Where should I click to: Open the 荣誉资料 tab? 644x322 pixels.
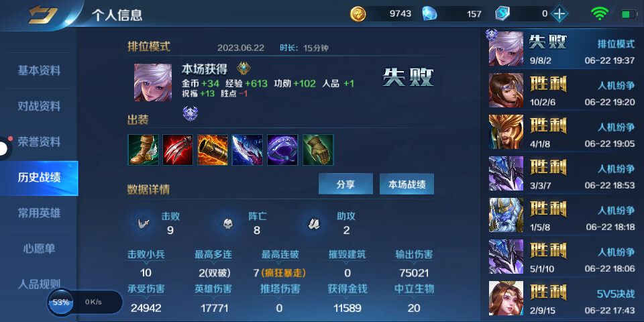[39, 142]
